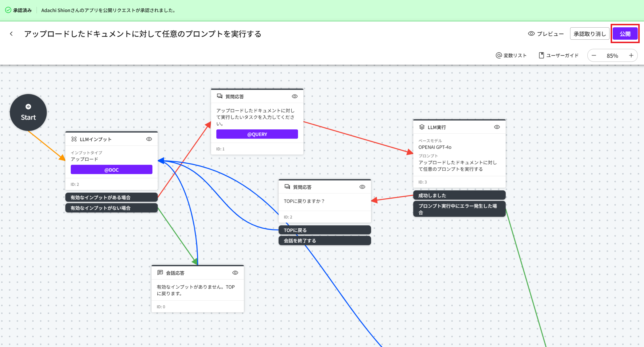Viewport: 644px width, 347px height.
Task: Click the TOPに戻りますか 質問応答 node icon
Action: click(x=287, y=187)
